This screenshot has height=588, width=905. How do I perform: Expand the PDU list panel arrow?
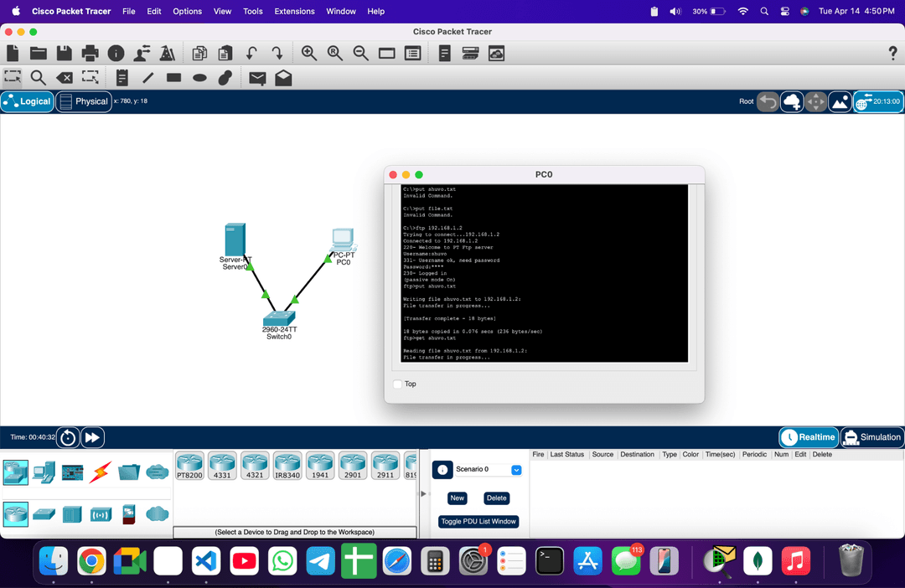point(423,494)
